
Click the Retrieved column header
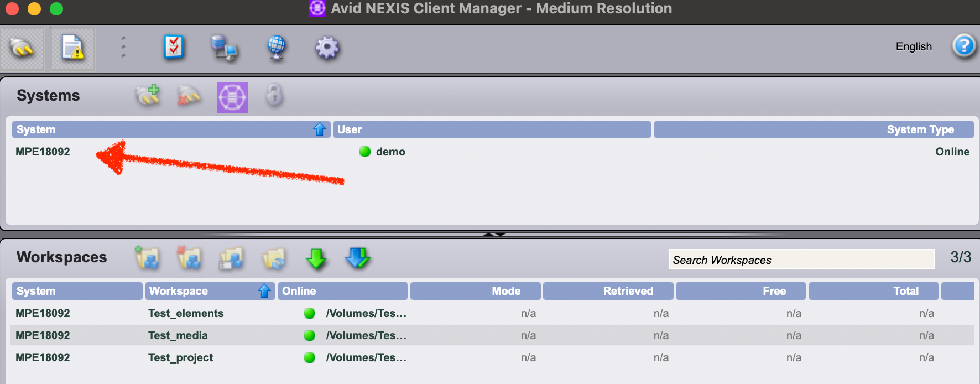tap(608, 291)
